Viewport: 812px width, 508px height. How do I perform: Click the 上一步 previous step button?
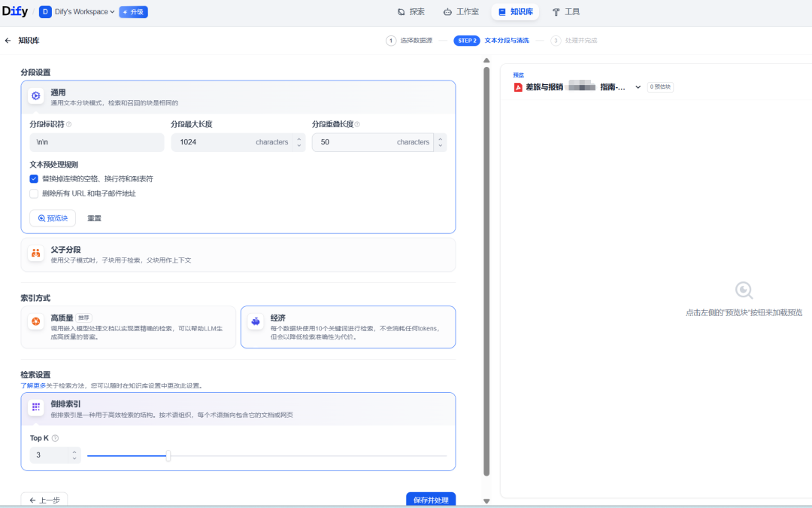(x=44, y=500)
